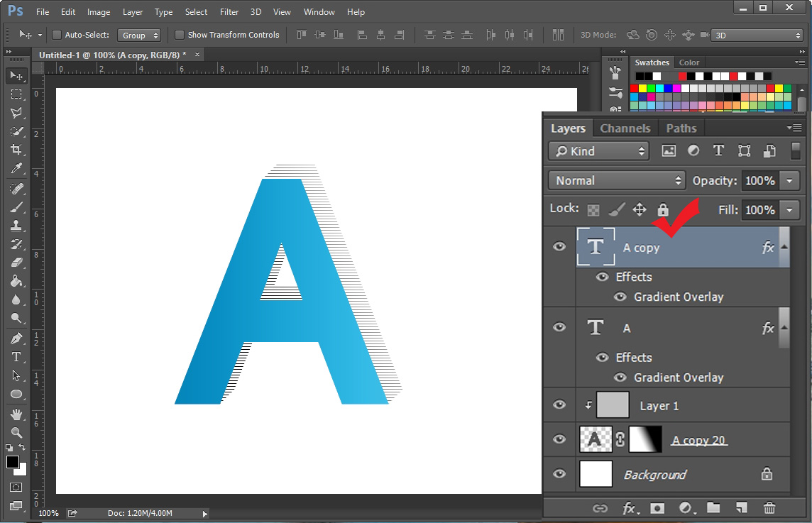Switch to the Channels tab
812x523 pixels.
pyautogui.click(x=625, y=128)
